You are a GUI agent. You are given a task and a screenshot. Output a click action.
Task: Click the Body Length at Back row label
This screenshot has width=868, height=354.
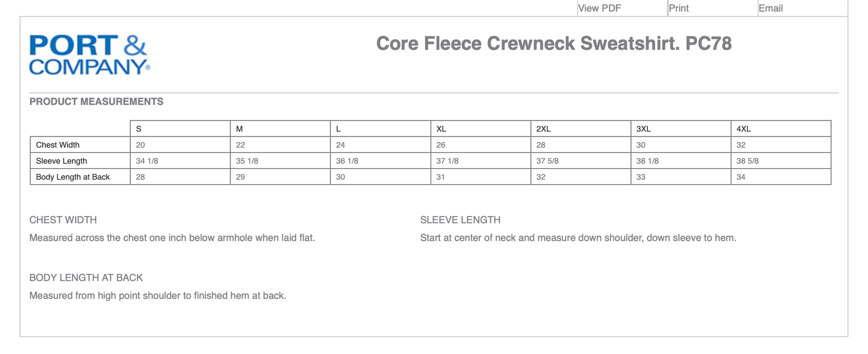point(73,177)
